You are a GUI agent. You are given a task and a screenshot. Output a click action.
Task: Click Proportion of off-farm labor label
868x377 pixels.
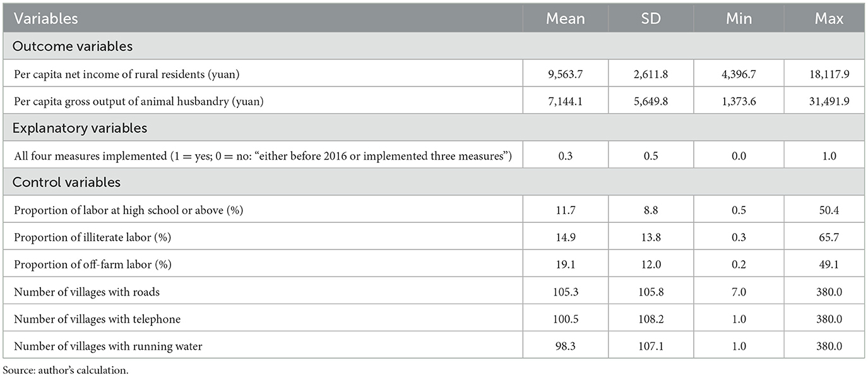(93, 264)
